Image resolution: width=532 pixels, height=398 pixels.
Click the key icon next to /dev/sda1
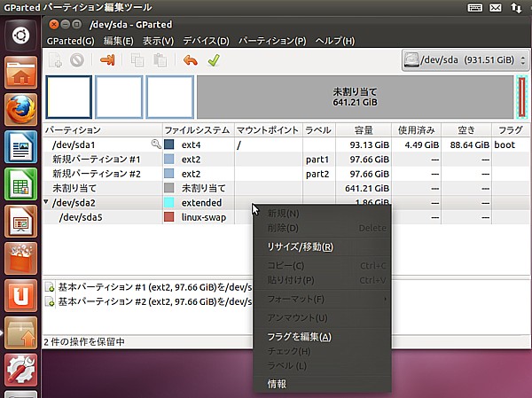[156, 144]
